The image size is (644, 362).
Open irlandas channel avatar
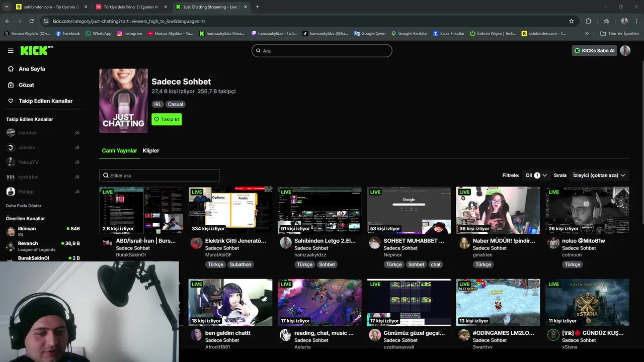[11, 133]
